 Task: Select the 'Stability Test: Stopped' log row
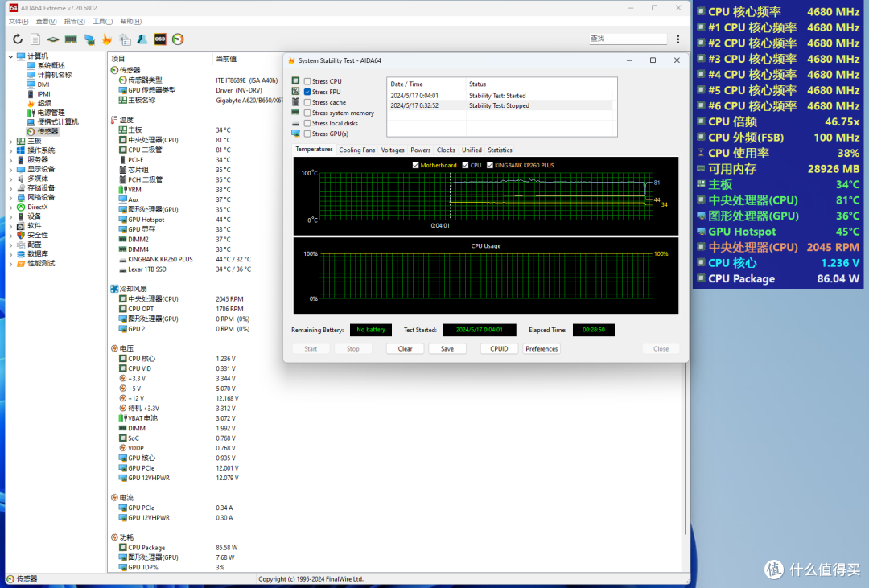[501, 106]
